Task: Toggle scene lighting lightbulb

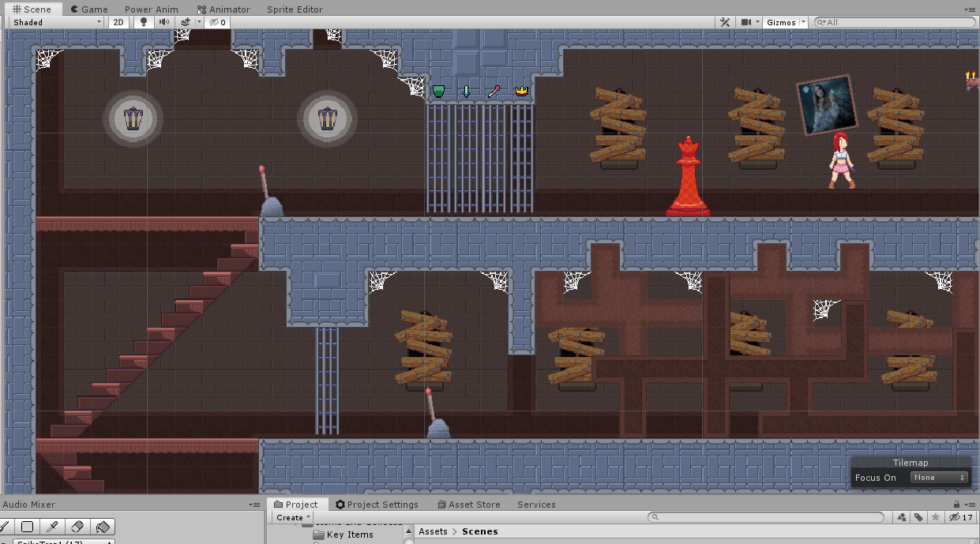Action: (143, 22)
